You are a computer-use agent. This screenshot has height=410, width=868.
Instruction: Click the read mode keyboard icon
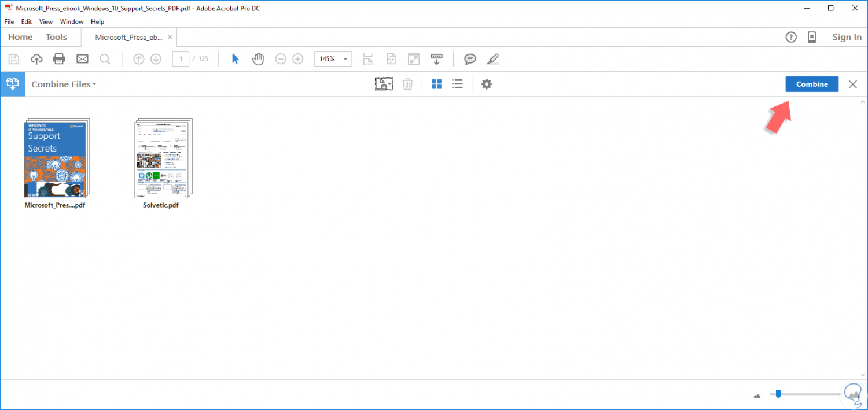pyautogui.click(x=436, y=59)
